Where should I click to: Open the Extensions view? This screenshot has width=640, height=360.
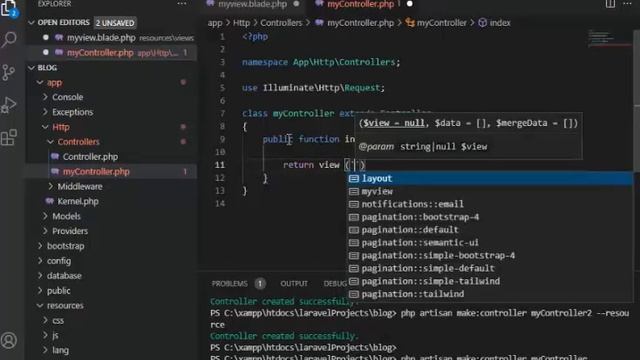(9, 138)
